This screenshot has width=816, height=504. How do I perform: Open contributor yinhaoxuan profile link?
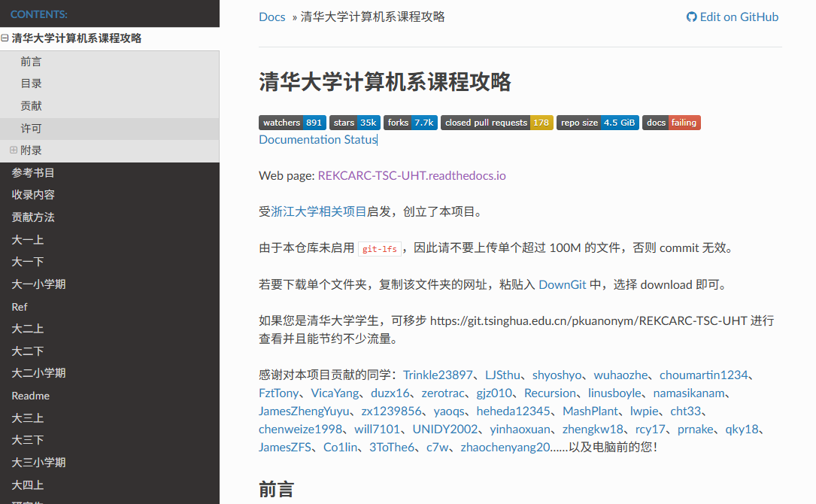pos(520,429)
